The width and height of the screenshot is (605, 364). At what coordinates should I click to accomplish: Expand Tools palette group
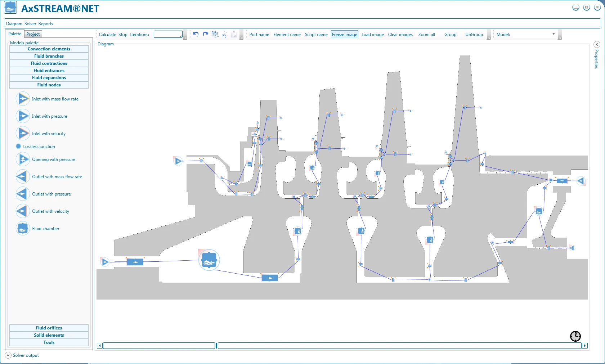[49, 342]
